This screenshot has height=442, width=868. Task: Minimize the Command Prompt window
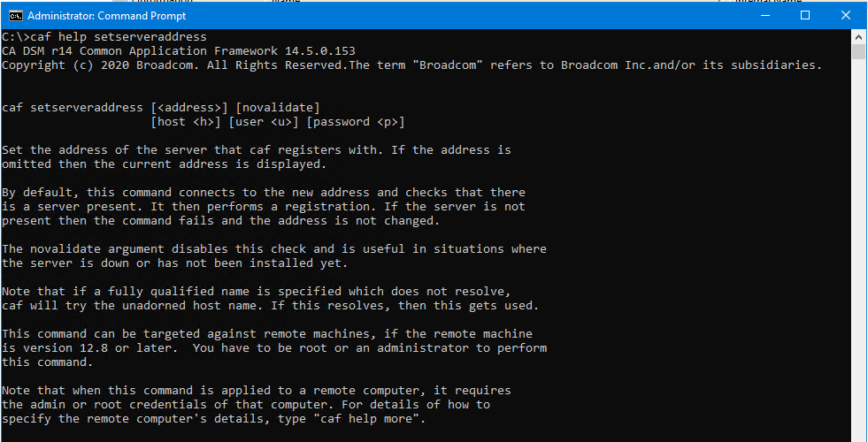763,15
